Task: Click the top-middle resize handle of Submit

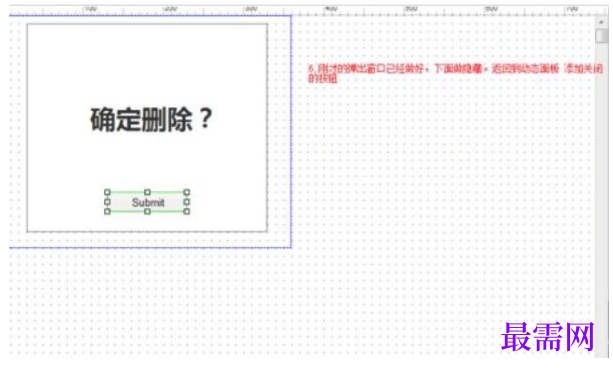Action: (x=147, y=192)
